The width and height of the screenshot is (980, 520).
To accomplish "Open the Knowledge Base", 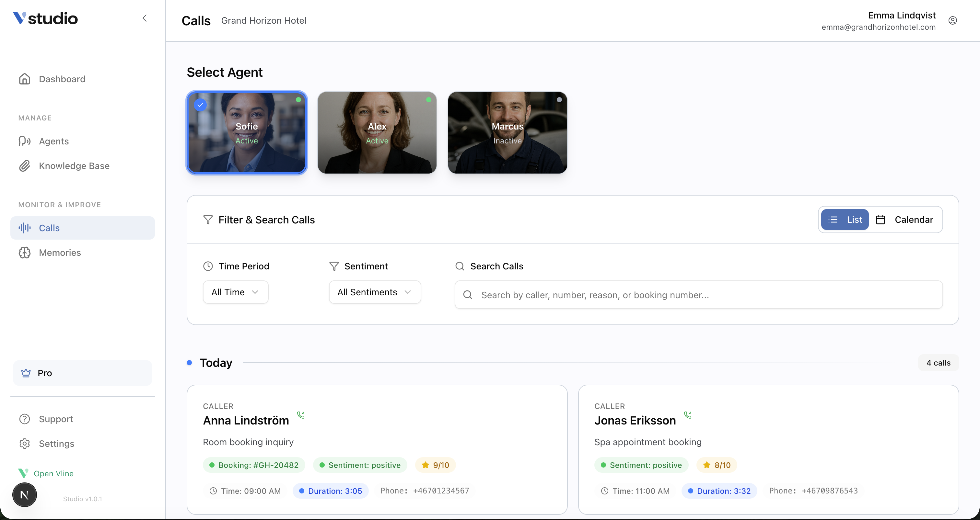I will click(x=74, y=166).
